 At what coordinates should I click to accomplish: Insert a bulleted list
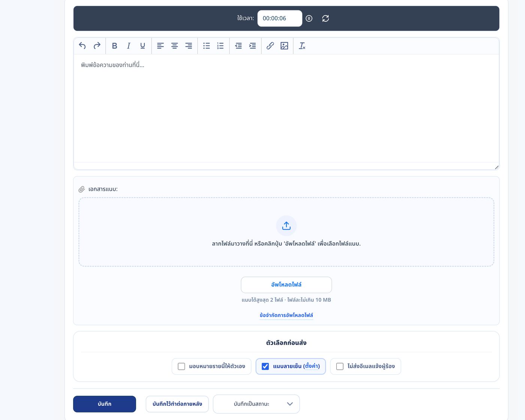coord(207,46)
